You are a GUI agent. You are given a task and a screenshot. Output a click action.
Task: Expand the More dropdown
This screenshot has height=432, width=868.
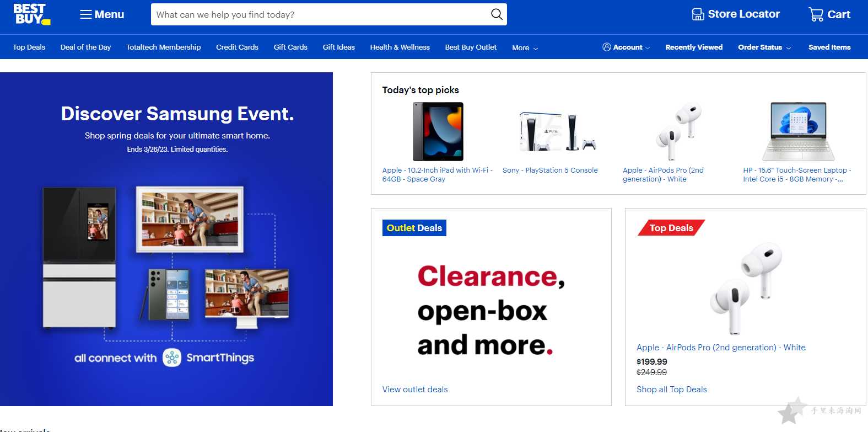525,48
